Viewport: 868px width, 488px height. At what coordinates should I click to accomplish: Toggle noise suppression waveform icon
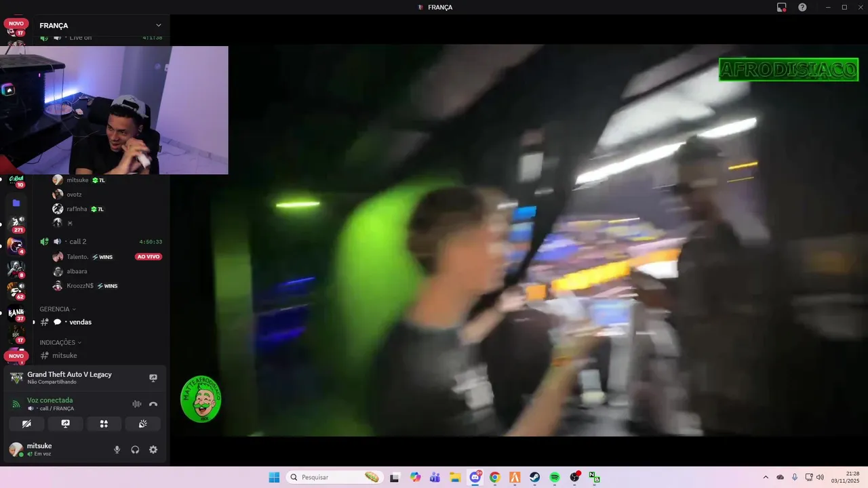pos(137,404)
